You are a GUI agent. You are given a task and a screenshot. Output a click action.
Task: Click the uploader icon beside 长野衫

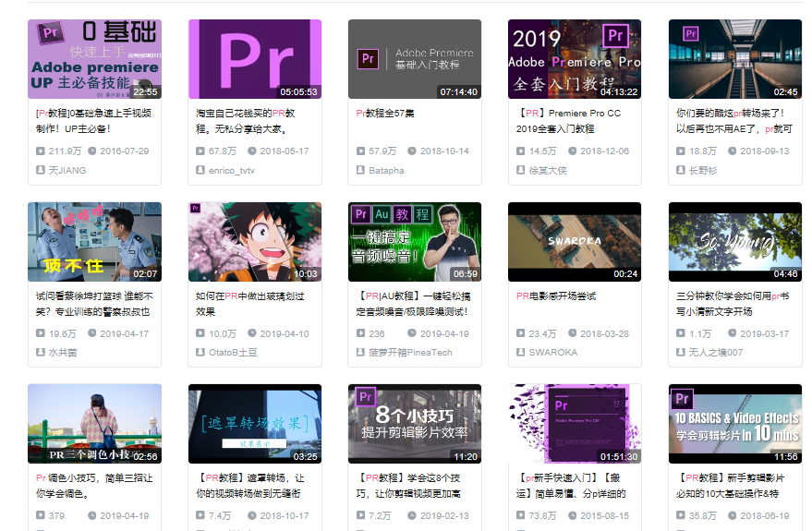[x=681, y=170]
